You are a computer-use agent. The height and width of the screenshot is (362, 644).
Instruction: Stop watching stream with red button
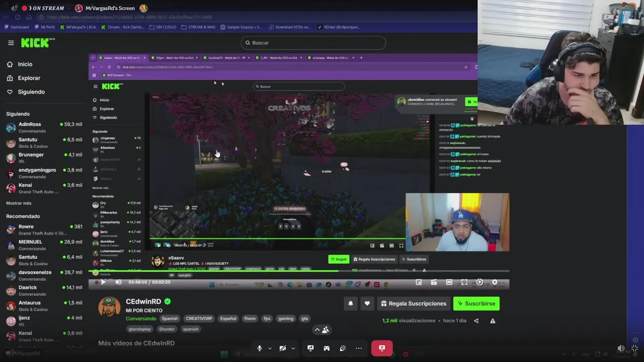382,348
